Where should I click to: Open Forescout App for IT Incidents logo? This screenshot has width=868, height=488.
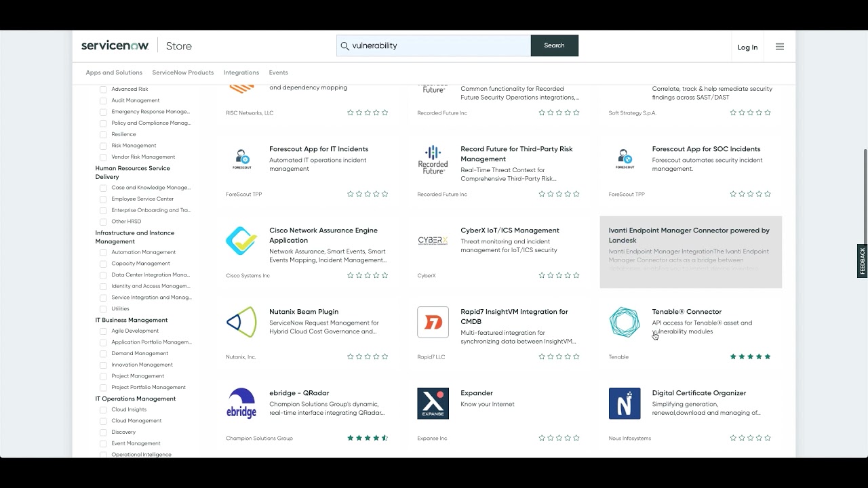pos(242,159)
